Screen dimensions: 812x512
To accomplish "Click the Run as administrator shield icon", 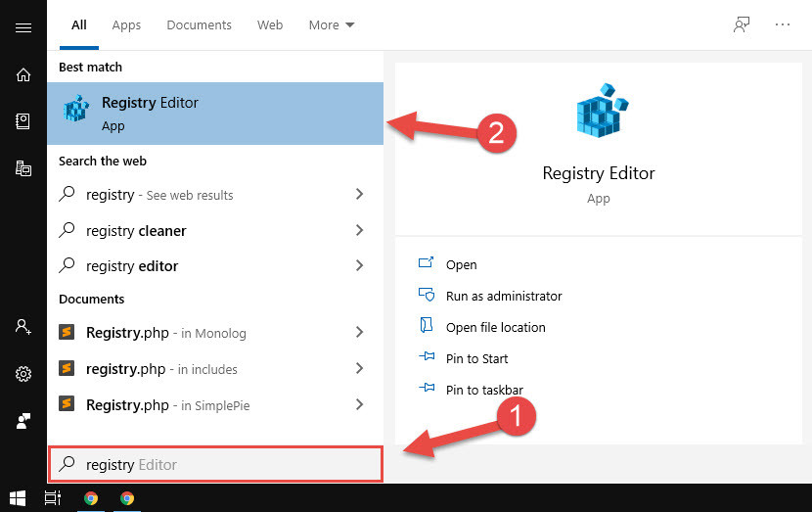I will (427, 295).
